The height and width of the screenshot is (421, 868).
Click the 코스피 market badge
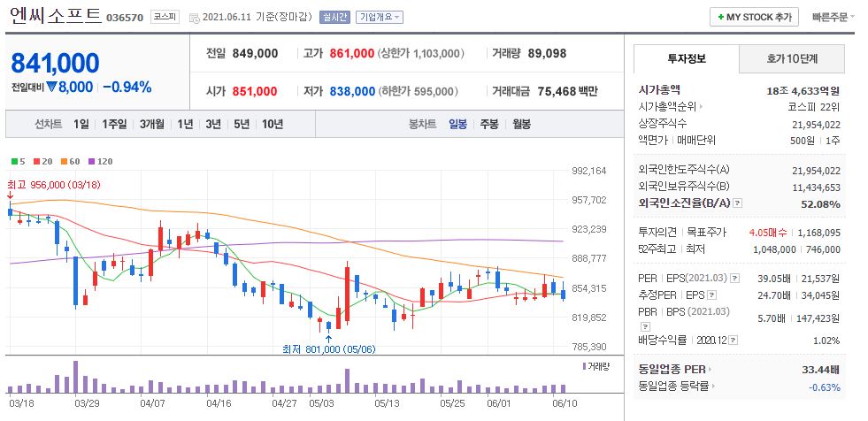165,17
